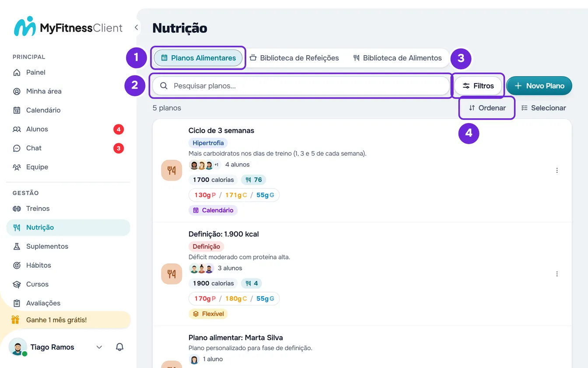Open options menu for Definição: 1.900 kcal
588x368 pixels.
pyautogui.click(x=557, y=274)
